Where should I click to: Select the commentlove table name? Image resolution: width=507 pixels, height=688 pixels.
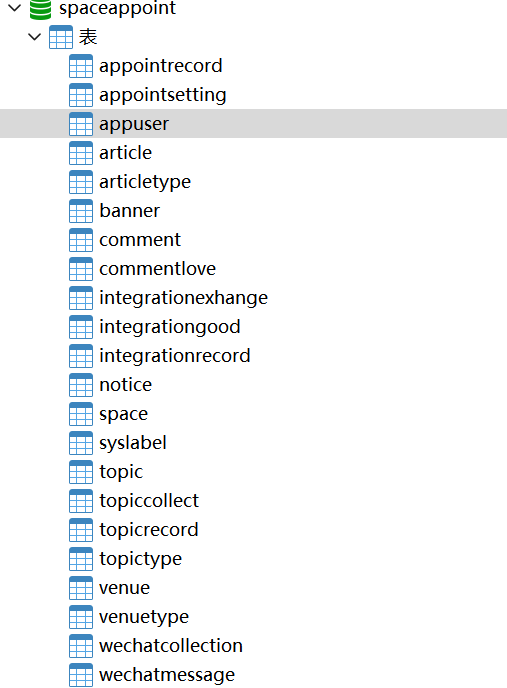coord(158,269)
